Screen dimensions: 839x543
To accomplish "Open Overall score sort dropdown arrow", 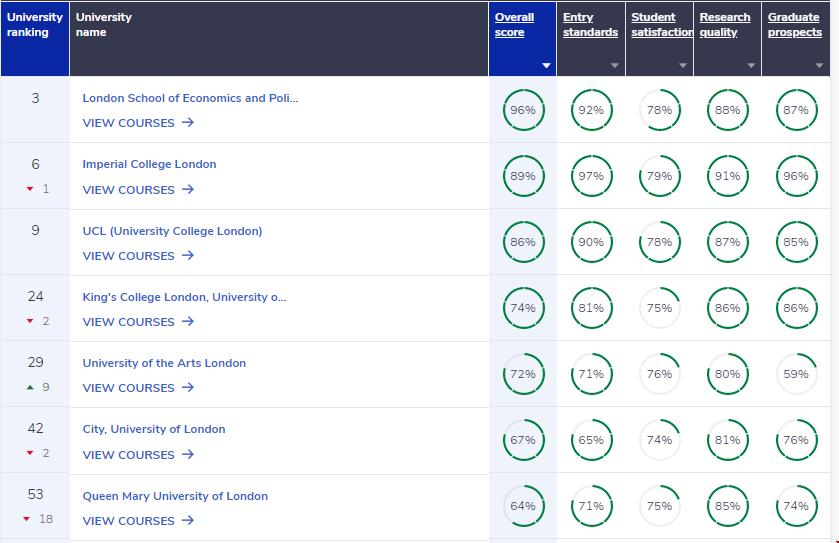I will tap(546, 66).
